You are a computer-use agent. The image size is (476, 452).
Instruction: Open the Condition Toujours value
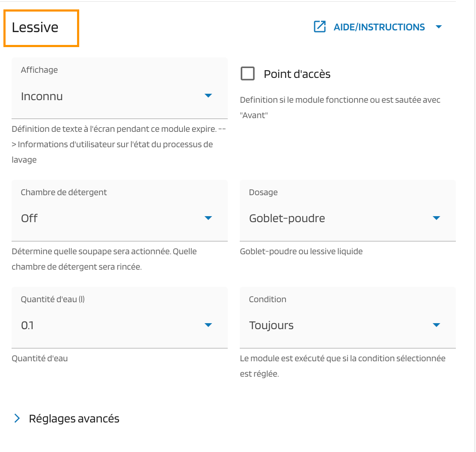click(x=271, y=325)
